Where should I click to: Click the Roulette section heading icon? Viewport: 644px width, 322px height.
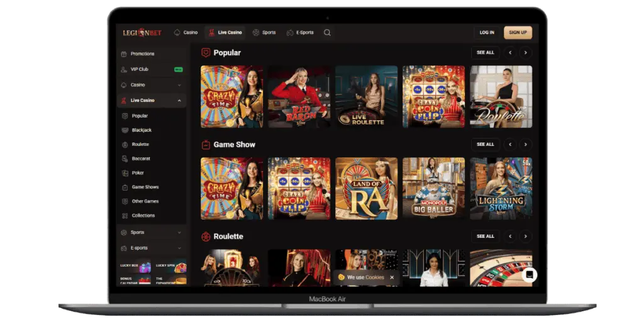206,236
